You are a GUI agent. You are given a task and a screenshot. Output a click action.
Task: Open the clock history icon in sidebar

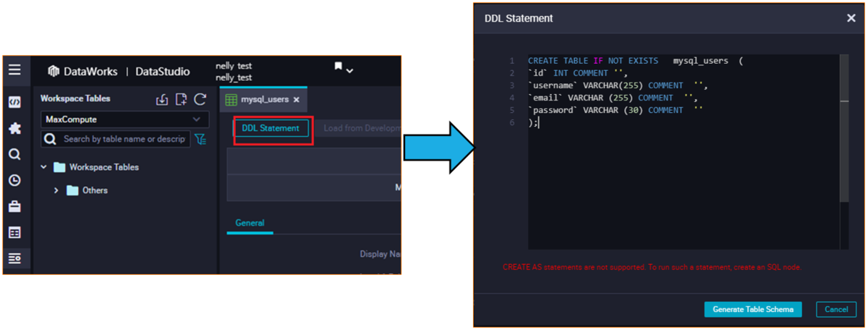coord(14,180)
